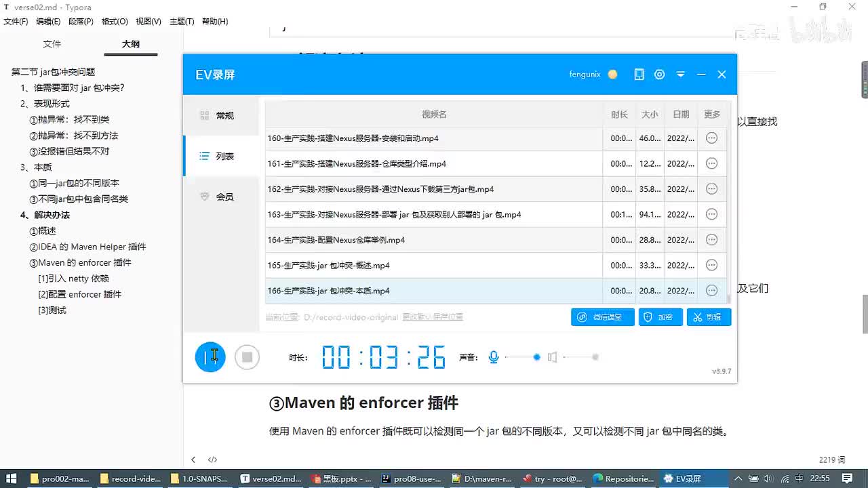Open the 文件(F) menu in Typora
868x488 pixels.
point(16,22)
